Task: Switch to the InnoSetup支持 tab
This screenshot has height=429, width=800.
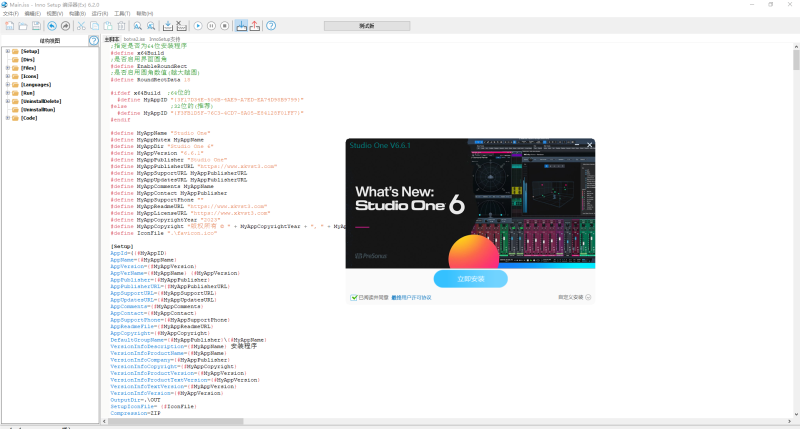Action: click(165, 39)
